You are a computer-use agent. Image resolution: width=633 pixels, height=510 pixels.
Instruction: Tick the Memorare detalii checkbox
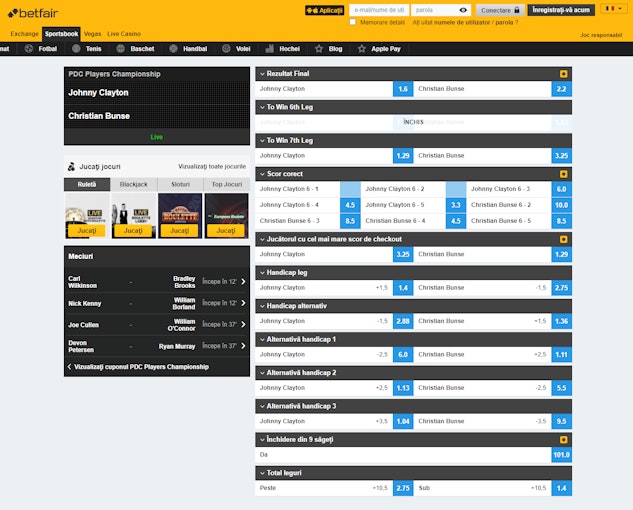[x=353, y=22]
